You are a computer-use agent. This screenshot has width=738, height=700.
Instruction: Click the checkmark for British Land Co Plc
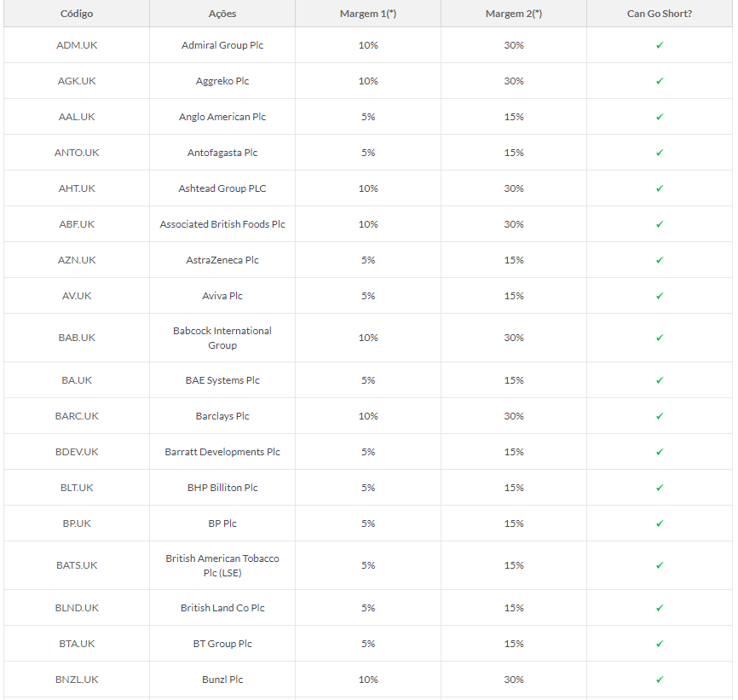660,608
